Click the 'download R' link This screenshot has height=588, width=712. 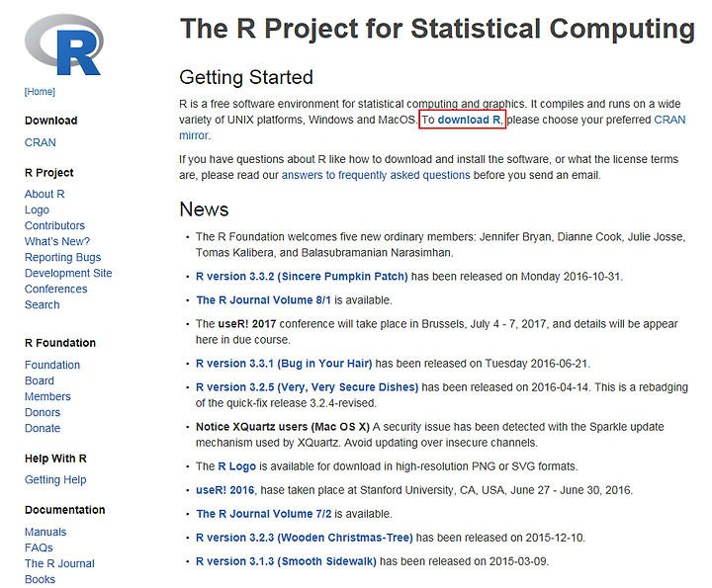[x=470, y=120]
